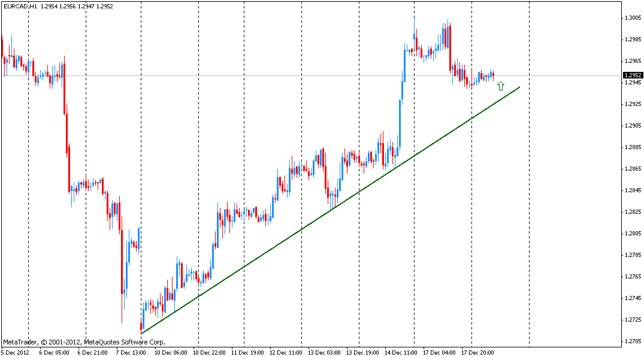
Task: Click the current price label 1.2952
Action: pyautogui.click(x=633, y=75)
